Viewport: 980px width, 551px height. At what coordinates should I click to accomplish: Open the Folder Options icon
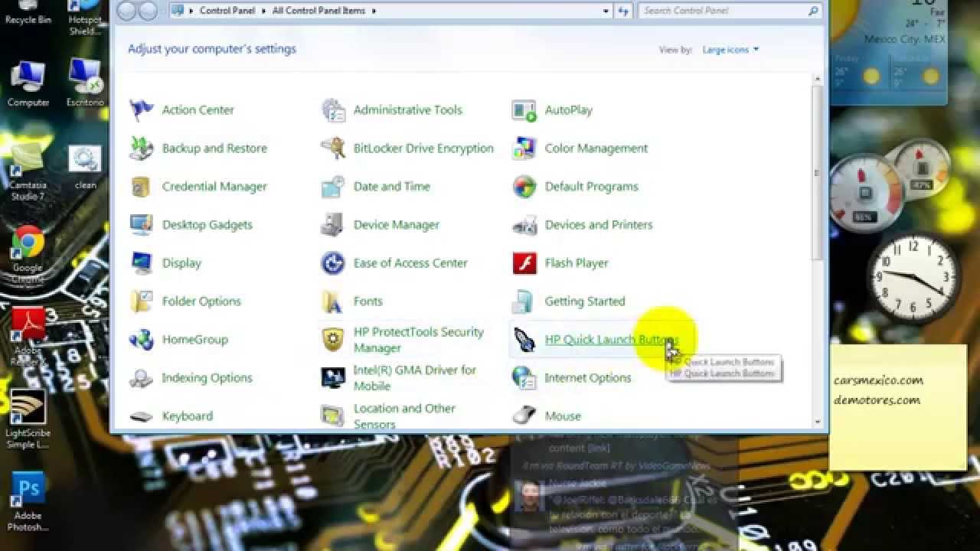142,302
